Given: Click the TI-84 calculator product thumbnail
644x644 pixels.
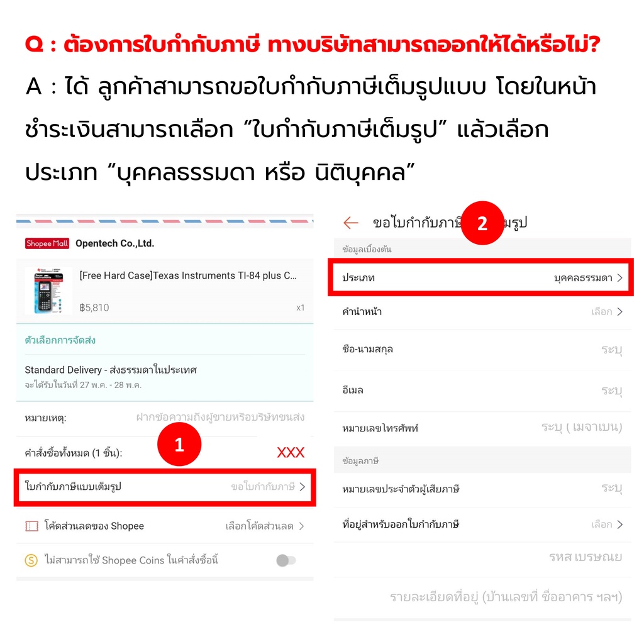Looking at the screenshot, I should click(48, 291).
